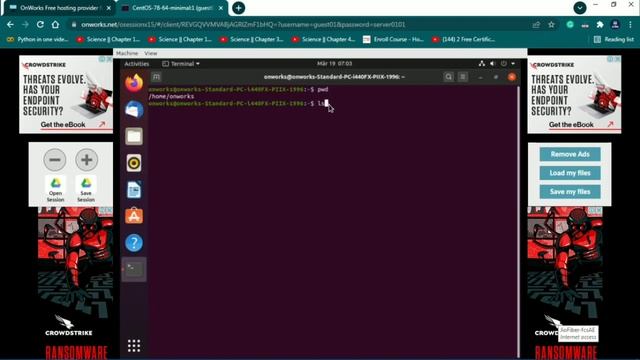Open the Science Chapter 4 bookmark

click(323, 39)
